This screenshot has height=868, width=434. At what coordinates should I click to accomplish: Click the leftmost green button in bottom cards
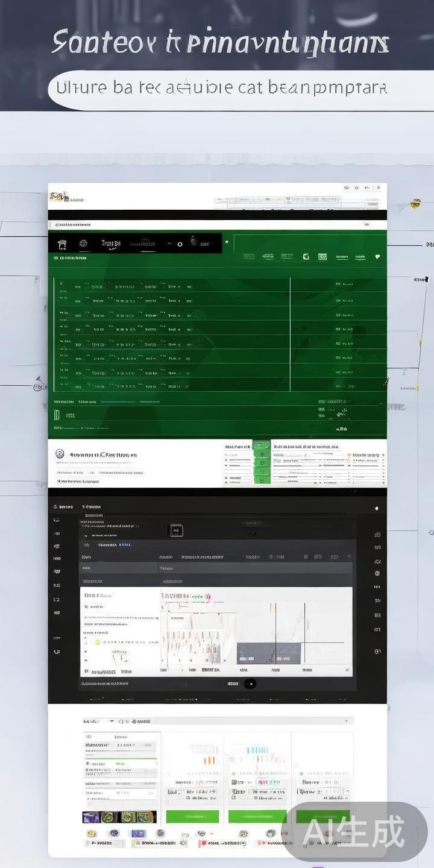pos(192,816)
